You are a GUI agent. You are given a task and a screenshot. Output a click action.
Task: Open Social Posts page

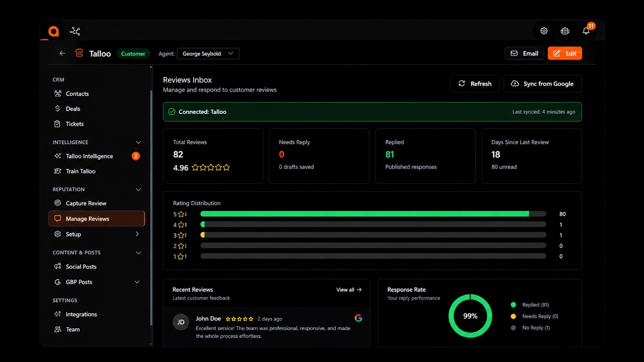coord(97,266)
